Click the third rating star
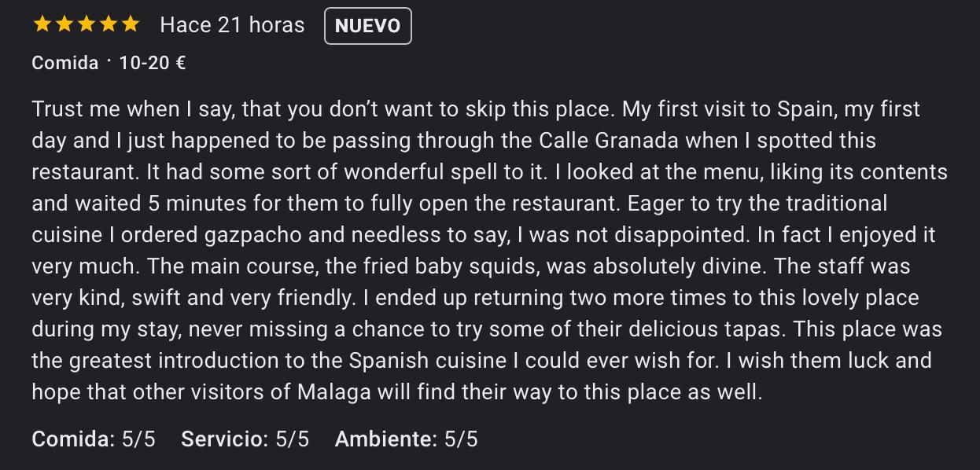 tap(87, 24)
